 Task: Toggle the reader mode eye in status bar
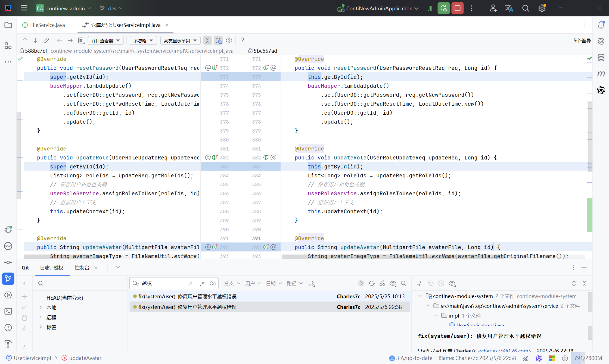click(x=526, y=358)
